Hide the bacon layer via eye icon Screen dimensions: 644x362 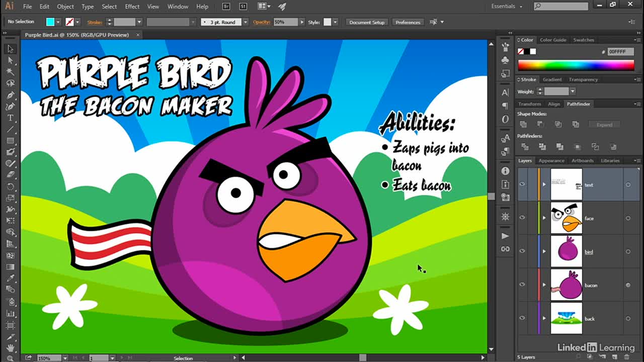(x=522, y=285)
